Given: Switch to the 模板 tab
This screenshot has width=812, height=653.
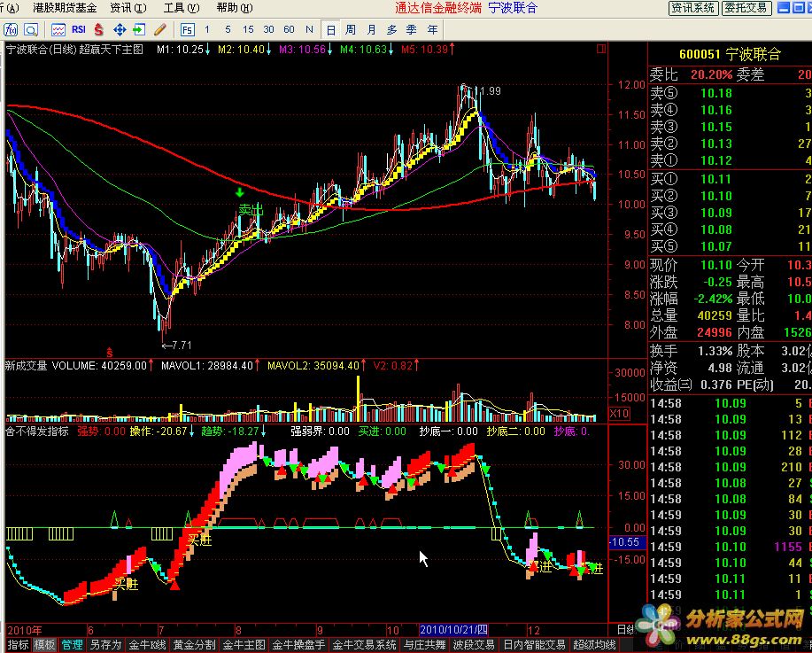Looking at the screenshot, I should click(x=44, y=645).
